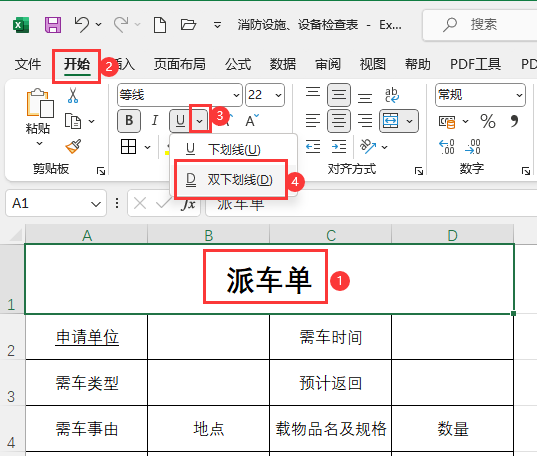This screenshot has height=456, width=537.
Task: Expand paste options arrow below 粘贴
Action: 39,143
